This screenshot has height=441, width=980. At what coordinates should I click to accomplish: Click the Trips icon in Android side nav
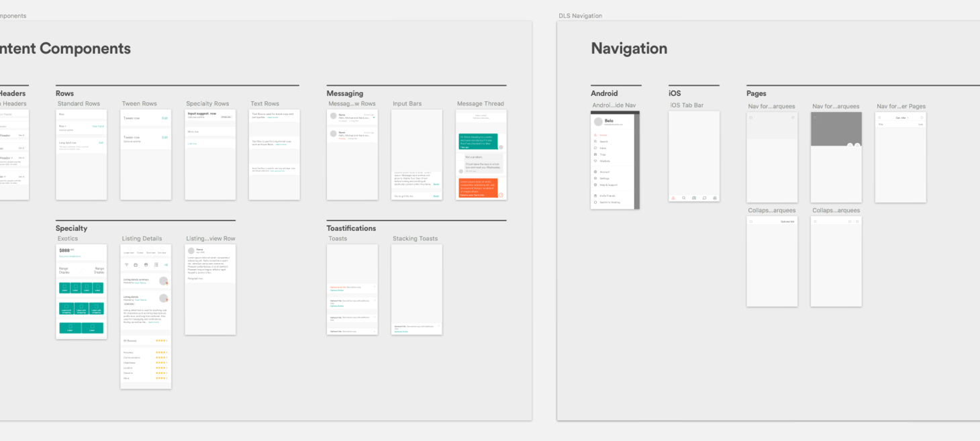click(595, 154)
